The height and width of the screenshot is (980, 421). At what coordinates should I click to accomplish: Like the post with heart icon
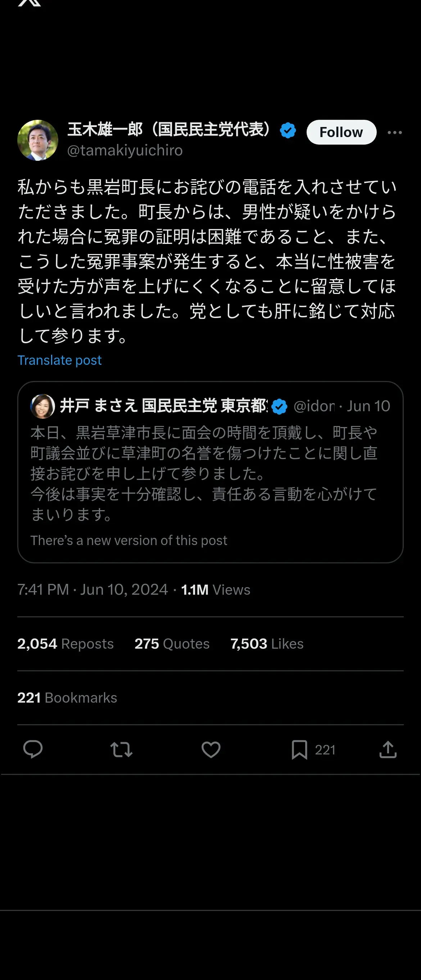pyautogui.click(x=211, y=749)
